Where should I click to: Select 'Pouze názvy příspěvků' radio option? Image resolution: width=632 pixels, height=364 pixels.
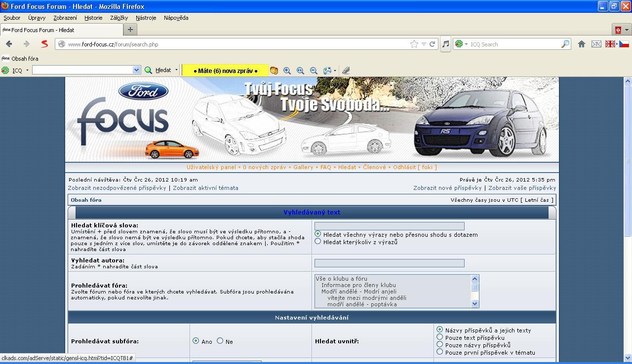coord(439,345)
